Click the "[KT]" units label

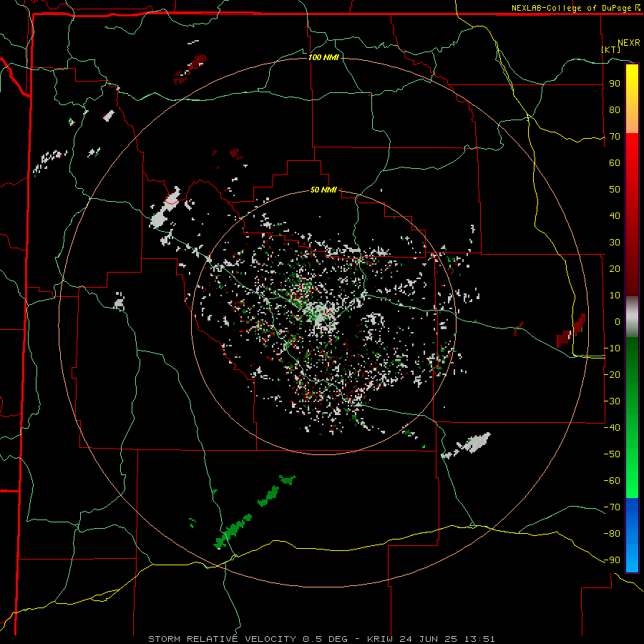pos(611,49)
